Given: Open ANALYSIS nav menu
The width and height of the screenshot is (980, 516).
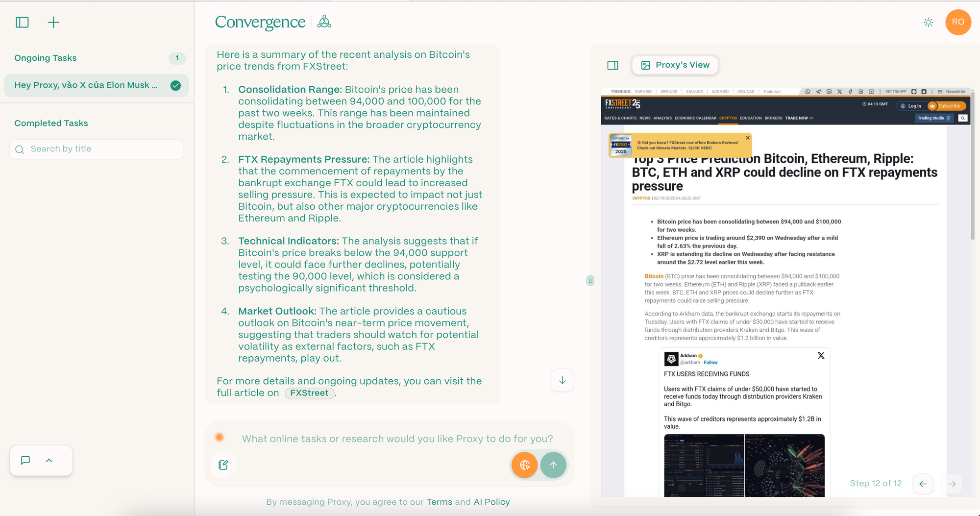Looking at the screenshot, I should 662,118.
